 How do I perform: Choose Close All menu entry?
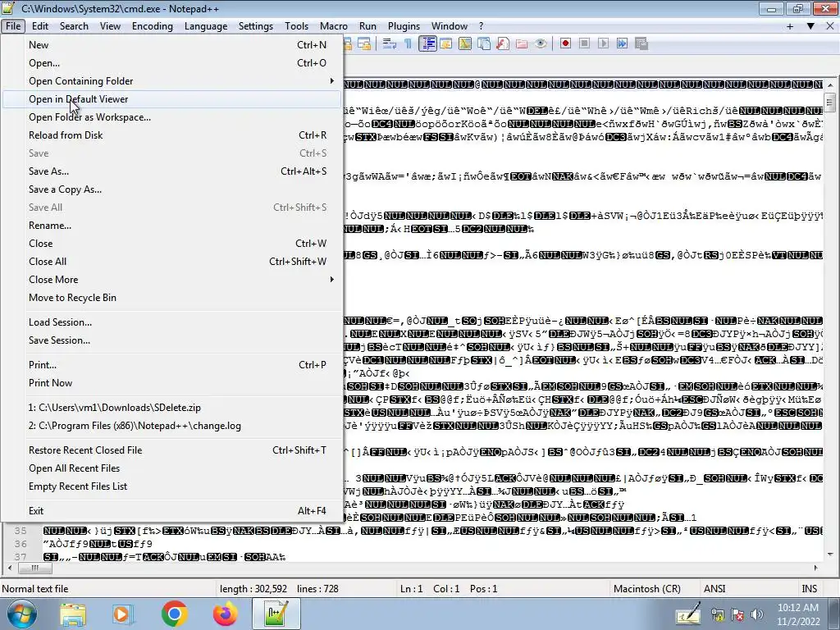[171, 262]
